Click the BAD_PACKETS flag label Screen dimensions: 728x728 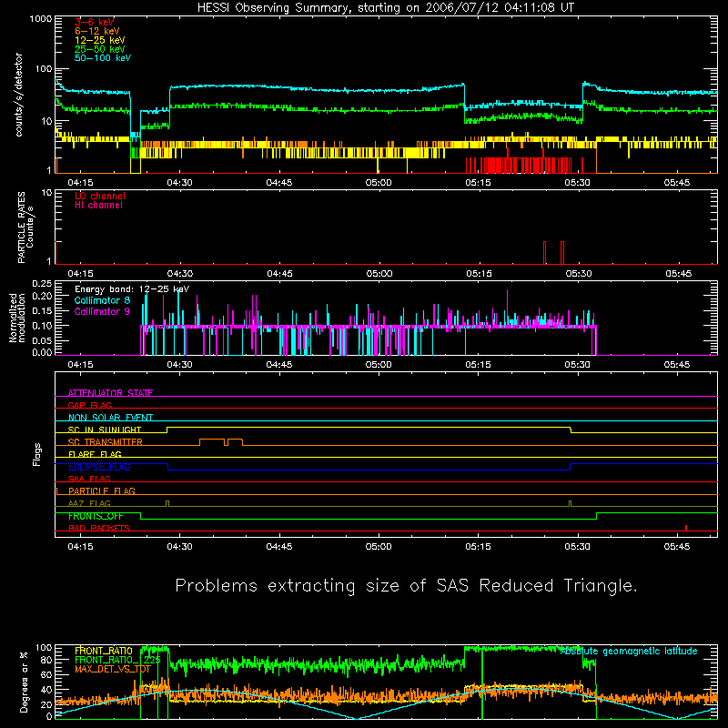point(99,528)
